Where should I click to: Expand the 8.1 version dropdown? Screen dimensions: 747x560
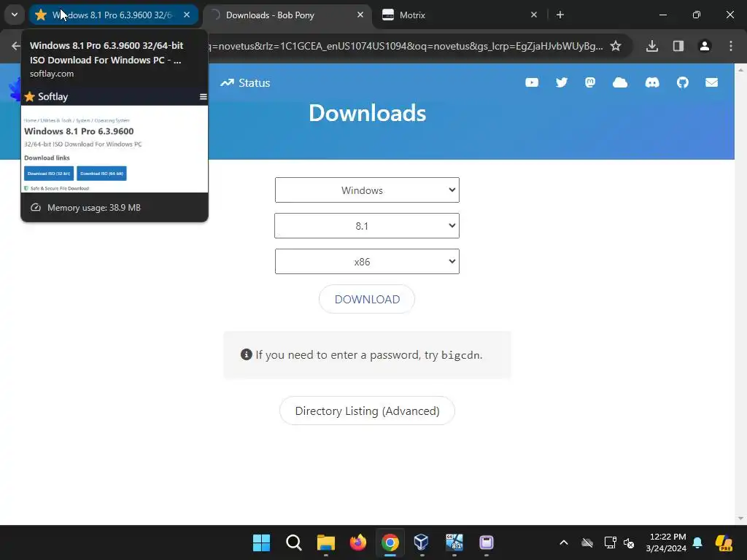(x=367, y=226)
